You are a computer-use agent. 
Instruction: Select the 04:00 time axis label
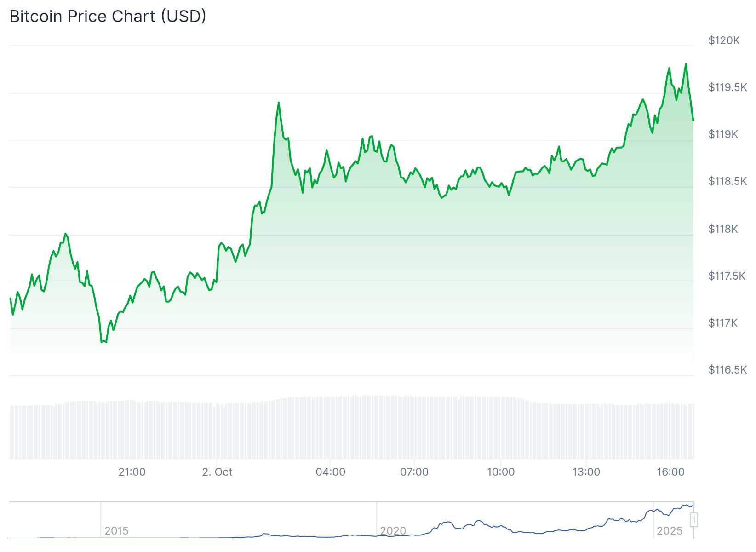tap(330, 472)
